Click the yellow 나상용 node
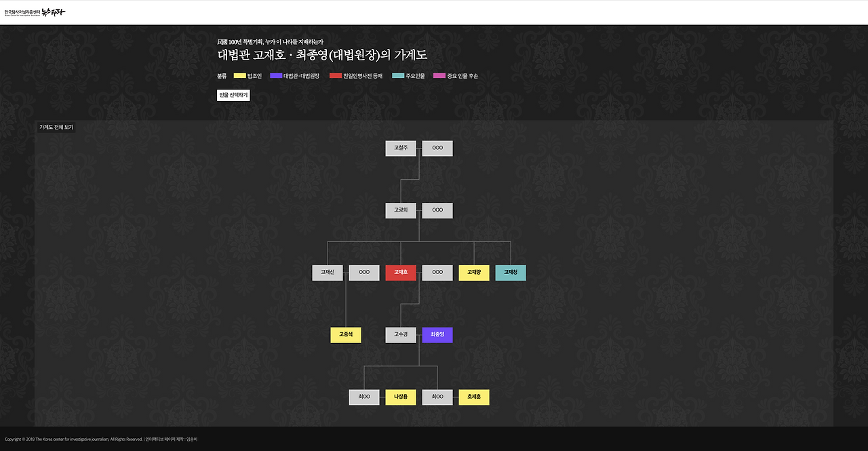Image resolution: width=868 pixels, height=451 pixels. tap(401, 397)
